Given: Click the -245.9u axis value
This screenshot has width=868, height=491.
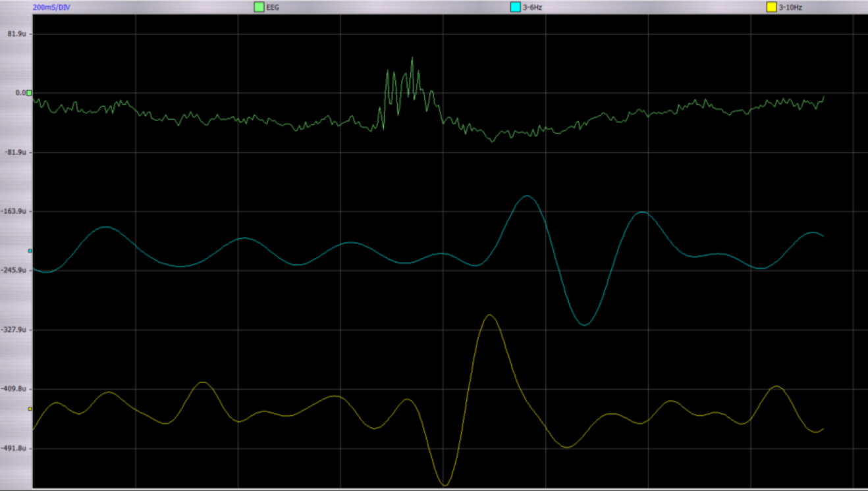Looking at the screenshot, I should point(14,271).
